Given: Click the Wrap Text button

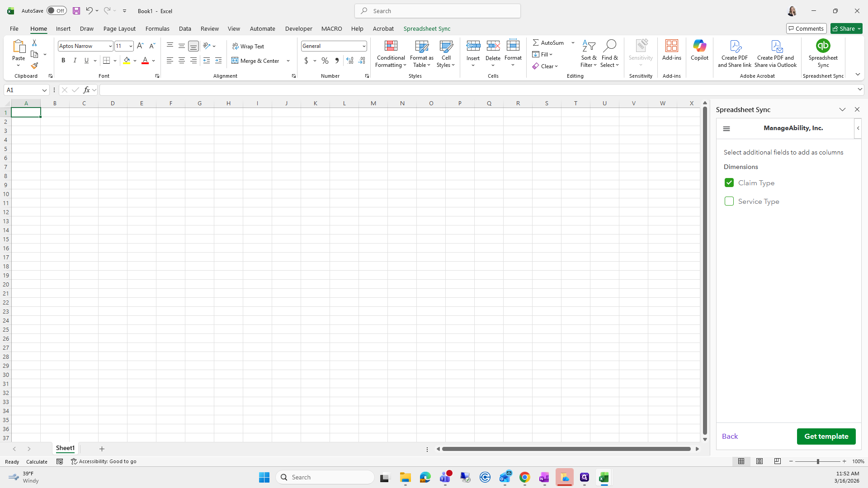Looking at the screenshot, I should (x=248, y=46).
